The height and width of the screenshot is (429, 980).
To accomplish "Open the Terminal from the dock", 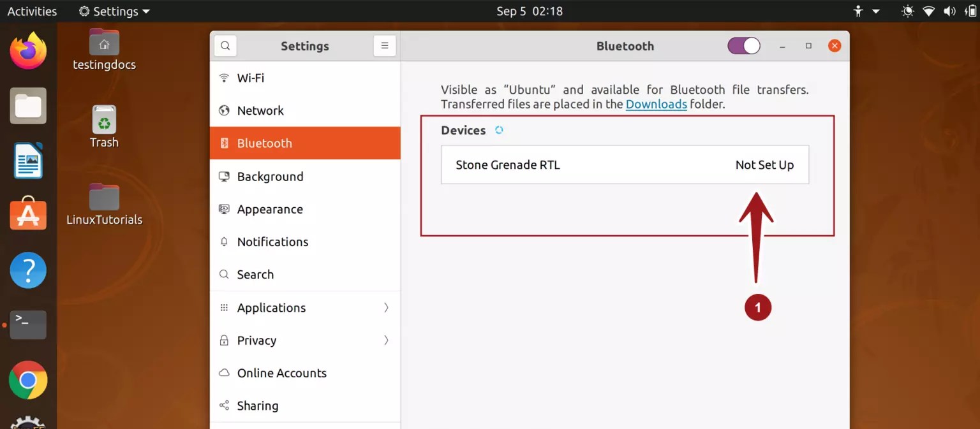I will click(x=27, y=324).
